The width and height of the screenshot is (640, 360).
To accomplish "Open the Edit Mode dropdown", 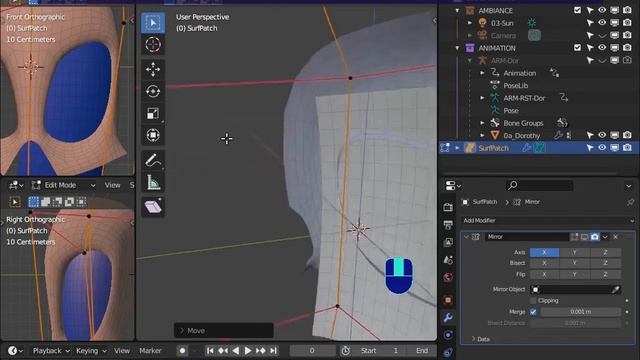I will pos(64,185).
